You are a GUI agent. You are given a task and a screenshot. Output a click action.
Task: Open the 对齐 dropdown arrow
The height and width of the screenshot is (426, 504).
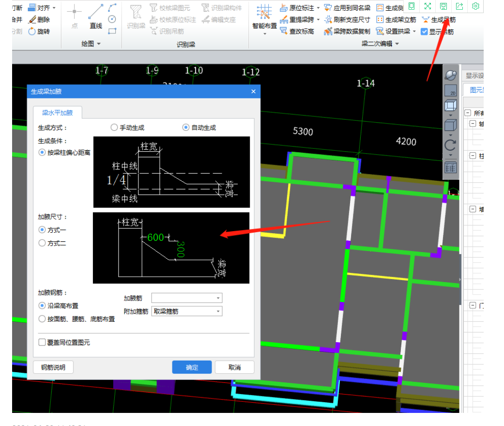54,8
